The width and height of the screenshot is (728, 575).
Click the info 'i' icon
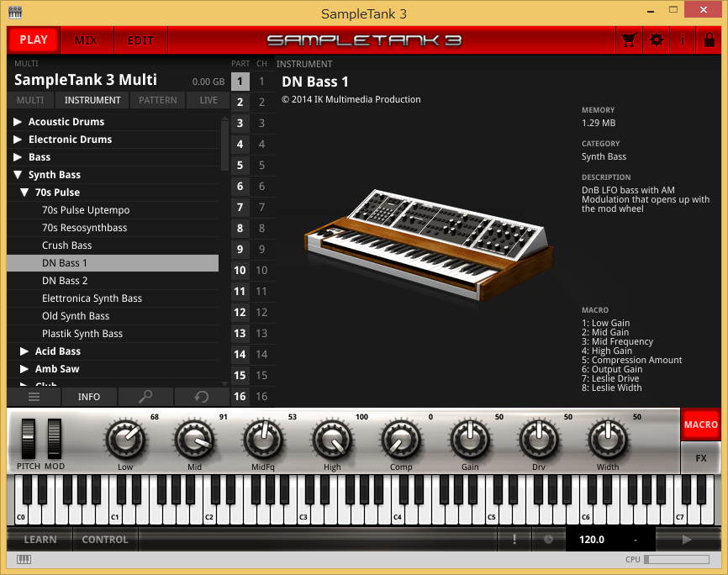[682, 40]
